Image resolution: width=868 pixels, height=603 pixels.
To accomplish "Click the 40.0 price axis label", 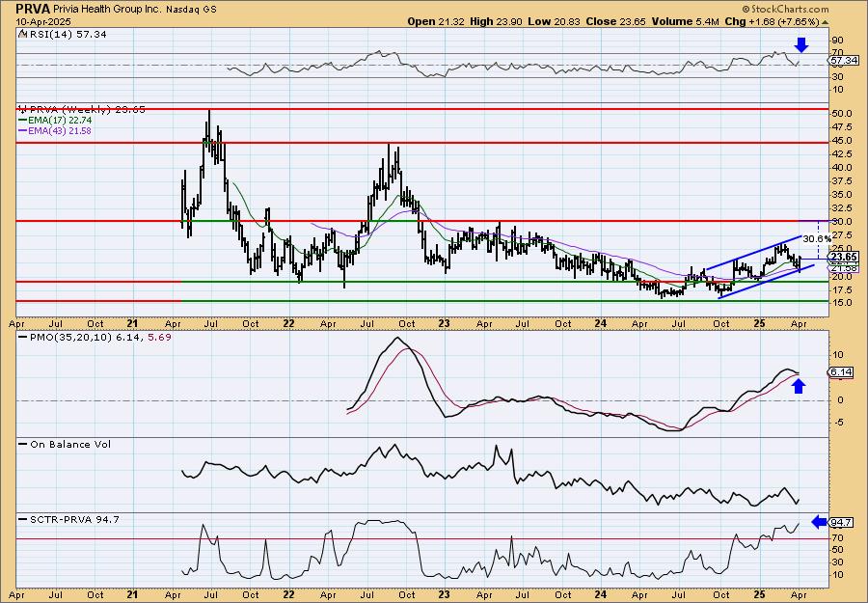I will pyautogui.click(x=841, y=168).
